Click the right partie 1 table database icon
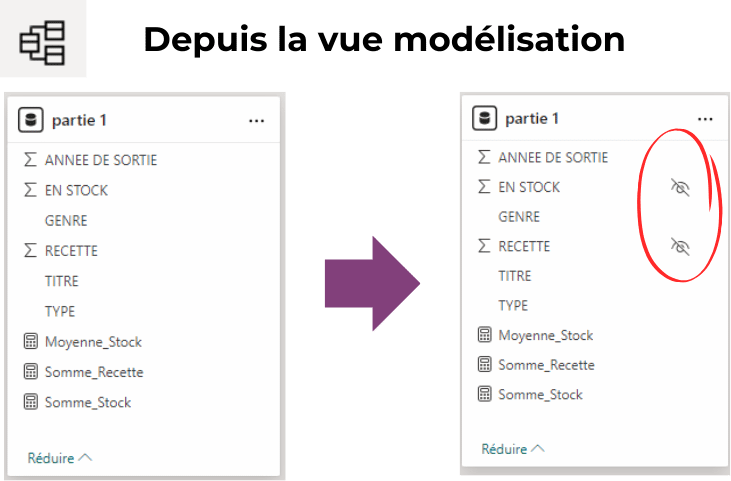Image resolution: width=731 pixels, height=481 pixels. [485, 119]
